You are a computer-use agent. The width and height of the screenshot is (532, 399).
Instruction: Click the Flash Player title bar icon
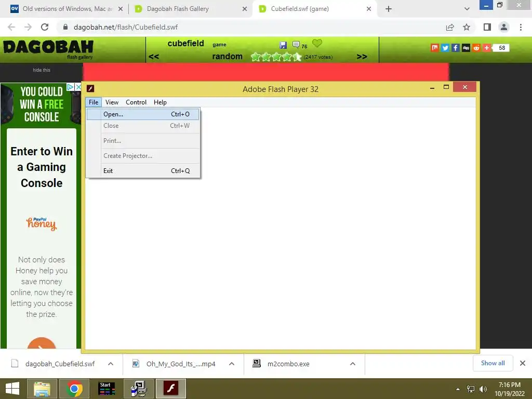(90, 88)
